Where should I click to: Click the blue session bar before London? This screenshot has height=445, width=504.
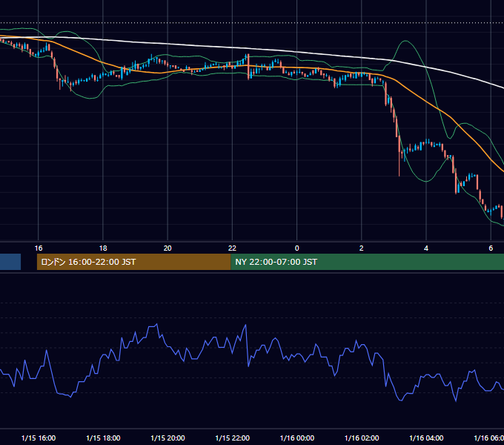(x=10, y=262)
